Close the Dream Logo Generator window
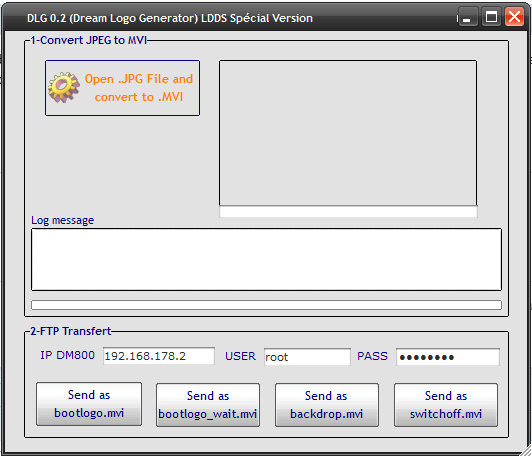532x457 pixels. tap(514, 17)
